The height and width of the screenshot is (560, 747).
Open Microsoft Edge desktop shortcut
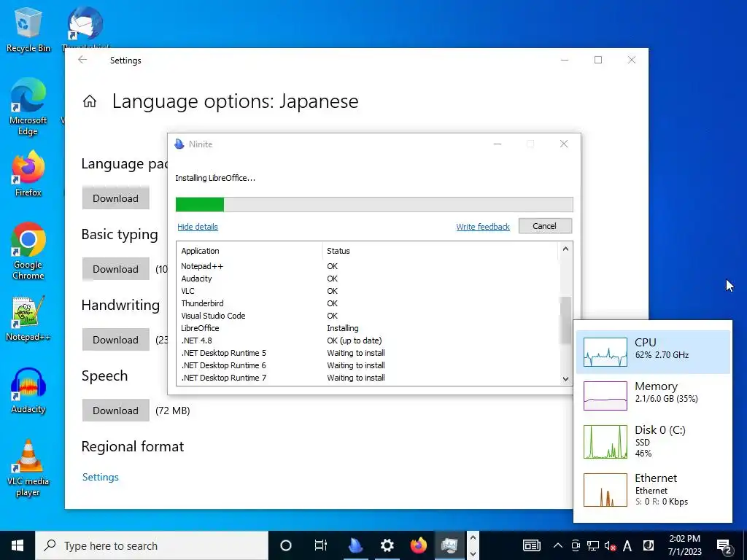pyautogui.click(x=28, y=107)
